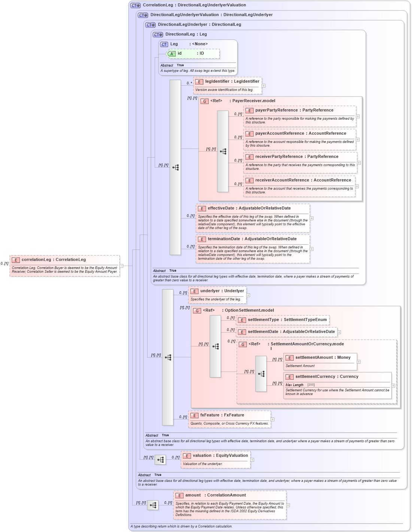Select the A attribute icon for id

point(171,54)
